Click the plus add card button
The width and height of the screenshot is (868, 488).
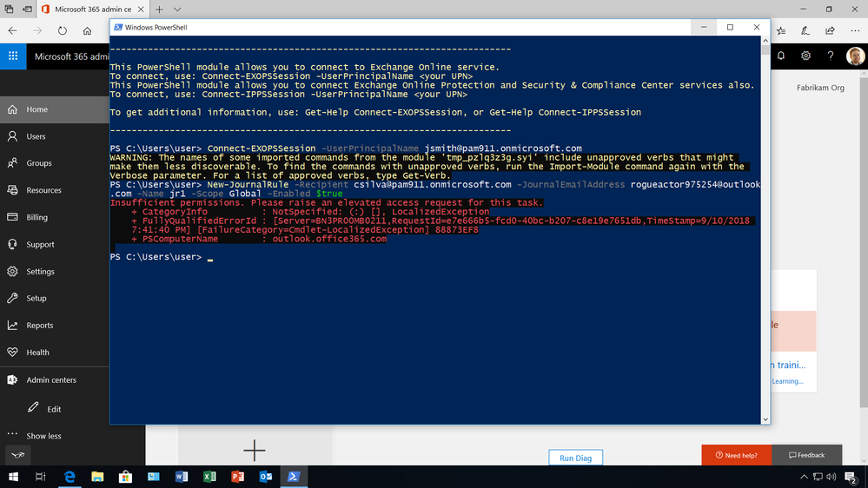click(254, 451)
